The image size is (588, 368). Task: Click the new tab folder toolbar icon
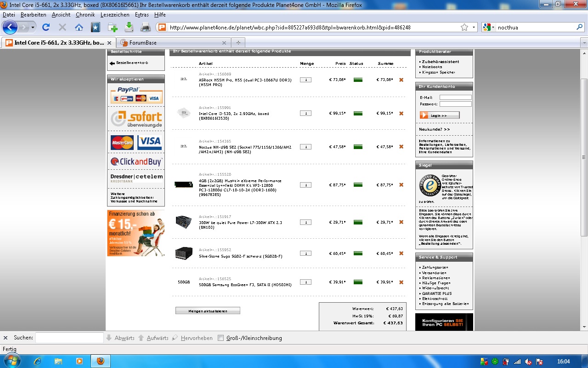click(x=113, y=28)
